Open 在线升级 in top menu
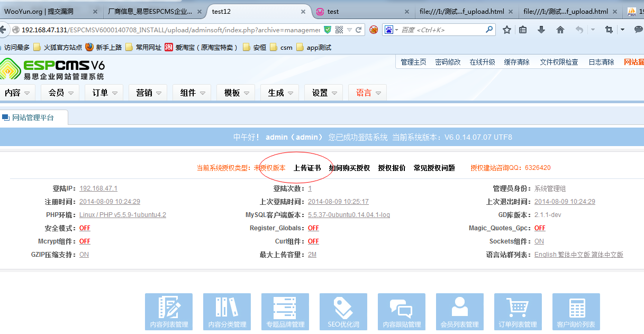The image size is (644, 334). tap(482, 62)
